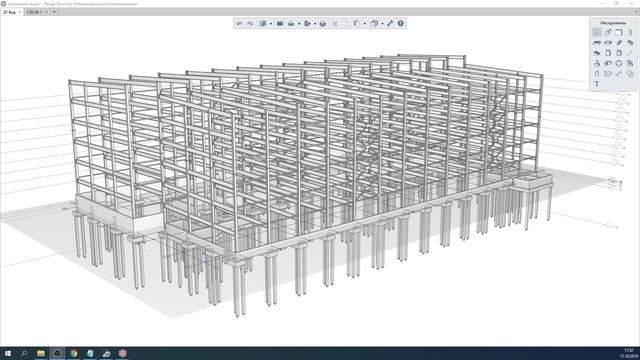Open the Windows Start menu
The width and height of the screenshot is (640, 360).
[8, 353]
